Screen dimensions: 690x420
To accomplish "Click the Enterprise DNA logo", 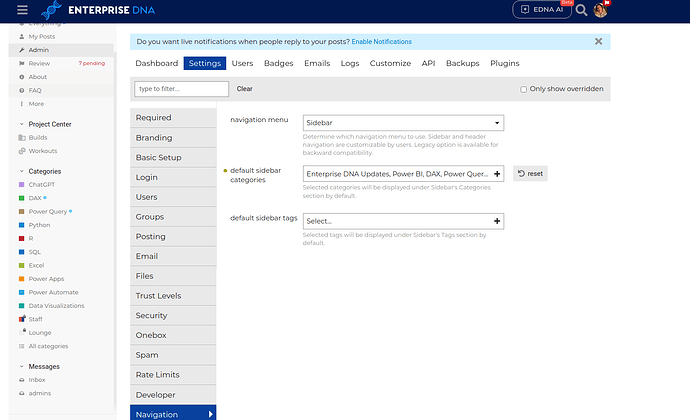I will [98, 10].
